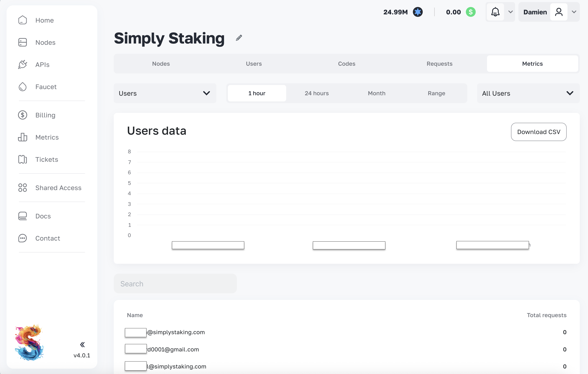Select the d0001@gmail.com user row
Image resolution: width=588 pixels, height=374 pixels.
click(x=347, y=349)
